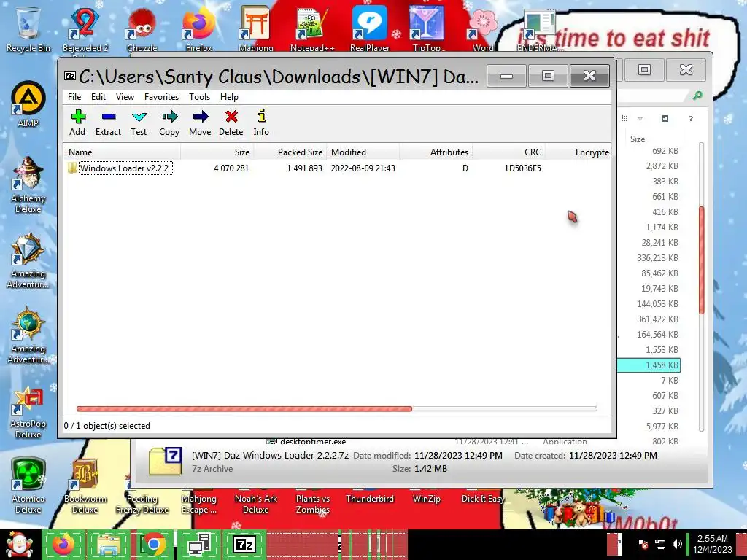Toggle the Explorer preview pane button

click(665, 118)
